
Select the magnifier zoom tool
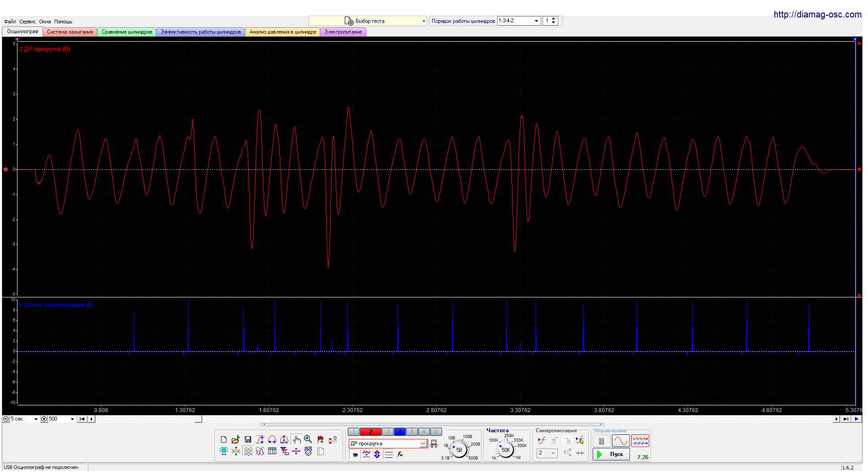coord(308,440)
